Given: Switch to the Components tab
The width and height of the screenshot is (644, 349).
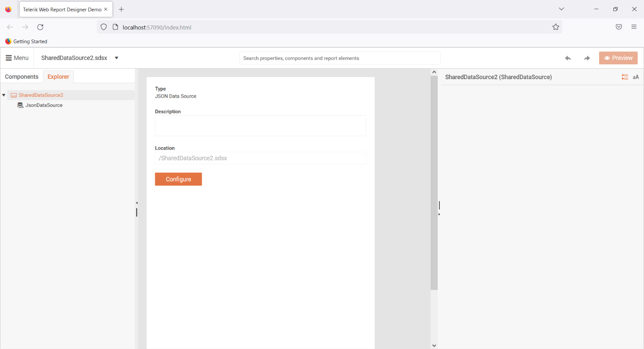Looking at the screenshot, I should (x=21, y=77).
